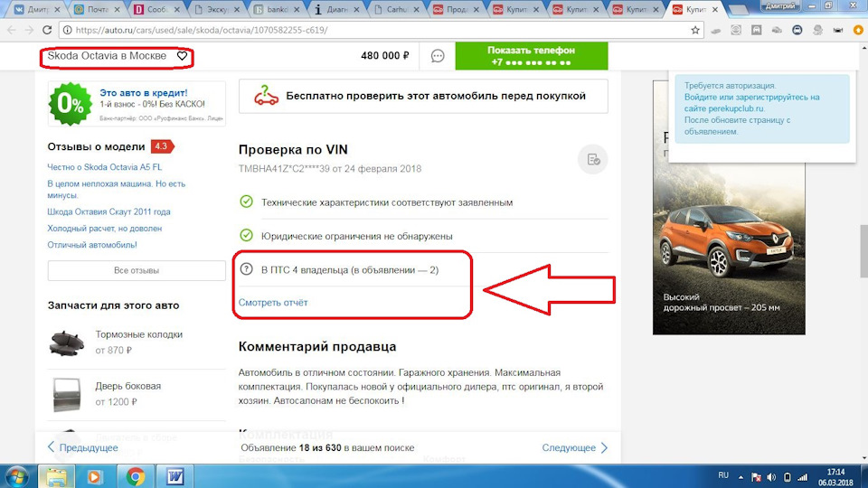Click Дмитрий Chrome profile button
Image resolution: width=868 pixels, height=488 pixels.
pos(780,6)
